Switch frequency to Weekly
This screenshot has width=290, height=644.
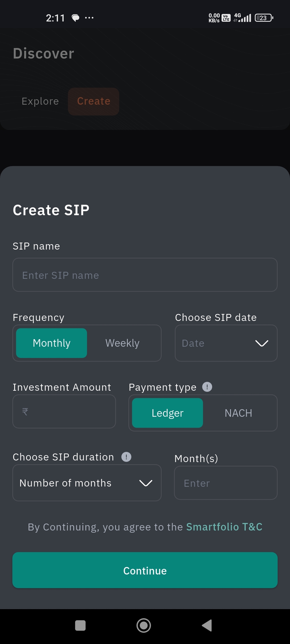[x=122, y=343]
